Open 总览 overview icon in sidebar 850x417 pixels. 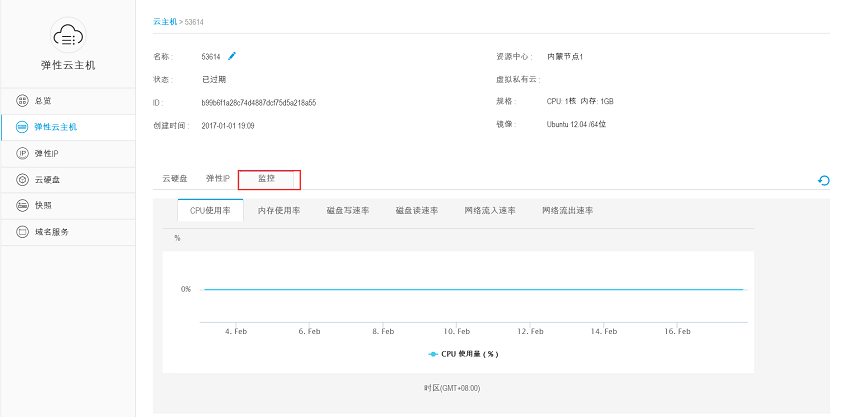[x=22, y=100]
